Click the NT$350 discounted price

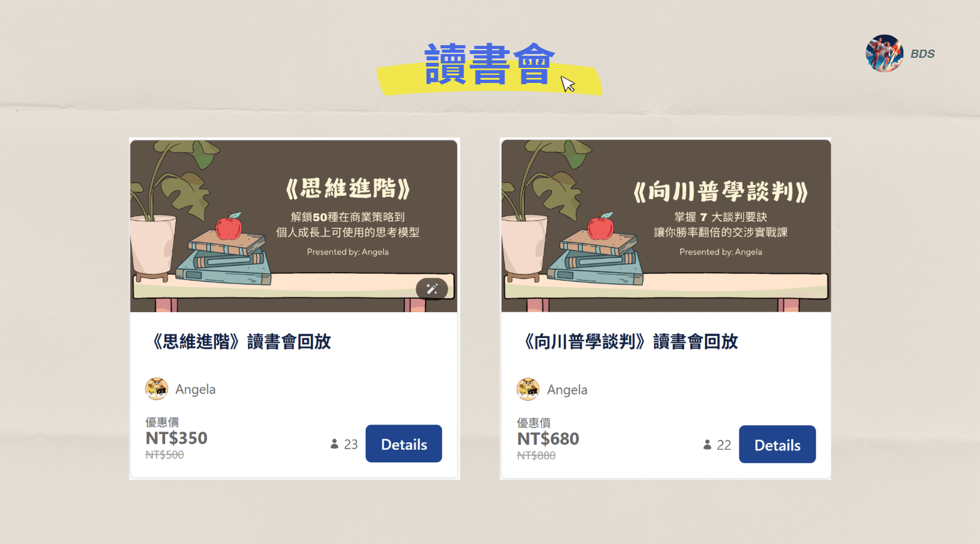[x=176, y=438]
